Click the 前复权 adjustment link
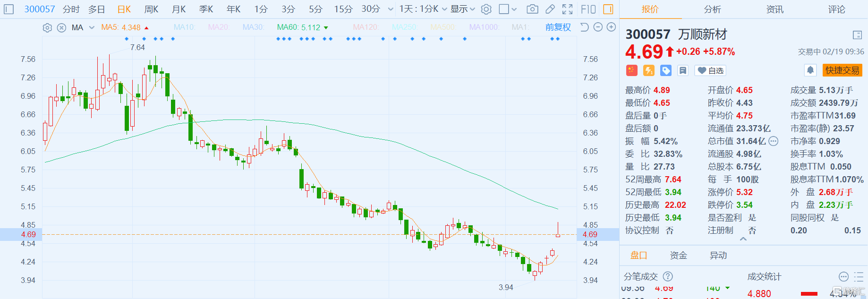Image resolution: width=868 pixels, height=299 pixels. pos(558,27)
